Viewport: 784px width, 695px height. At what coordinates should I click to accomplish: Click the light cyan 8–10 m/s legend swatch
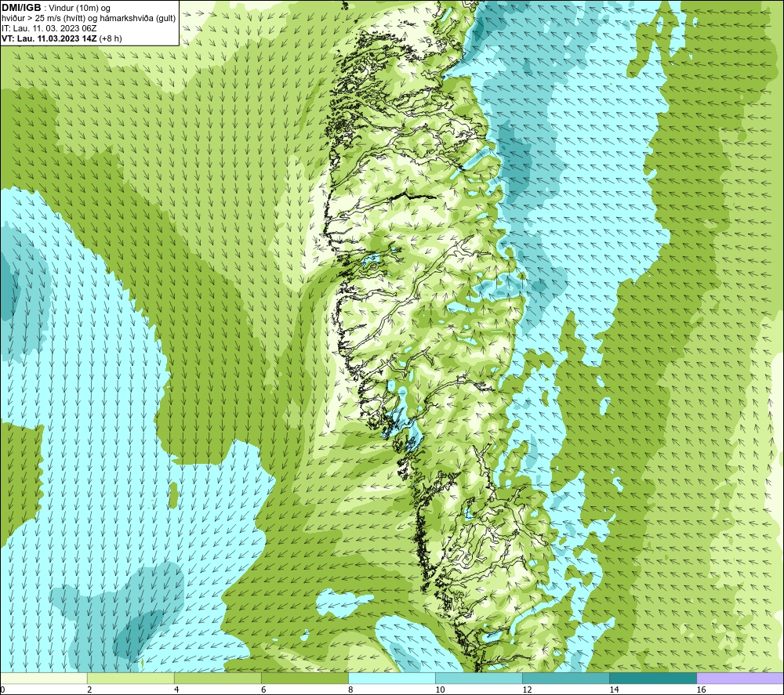click(391, 679)
